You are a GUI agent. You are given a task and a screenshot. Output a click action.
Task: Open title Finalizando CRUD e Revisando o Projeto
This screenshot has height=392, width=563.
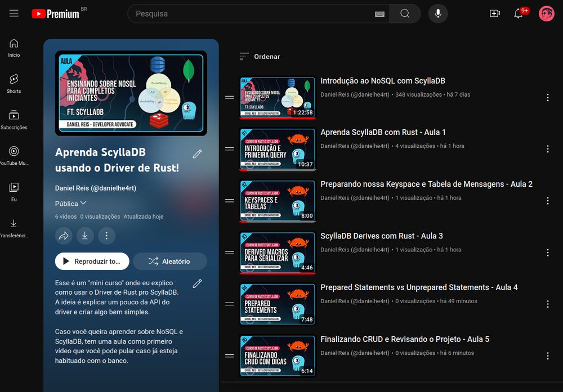pos(405,339)
